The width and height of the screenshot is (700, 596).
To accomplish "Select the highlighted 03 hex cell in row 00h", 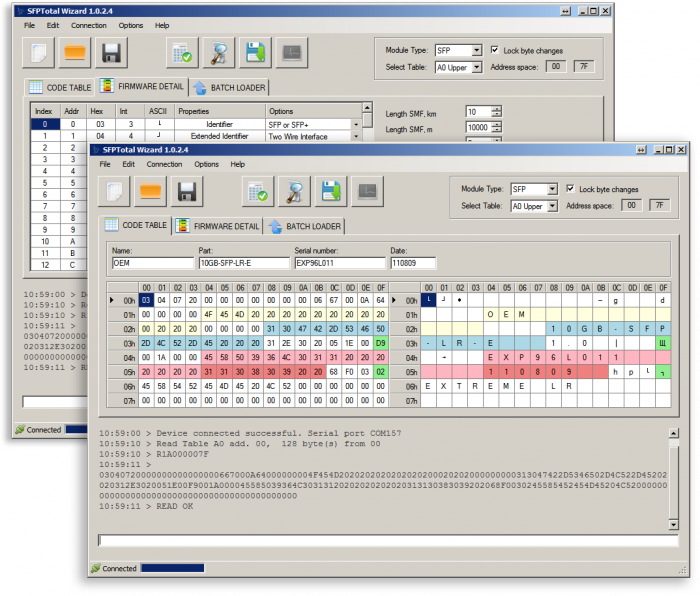I will (146, 300).
